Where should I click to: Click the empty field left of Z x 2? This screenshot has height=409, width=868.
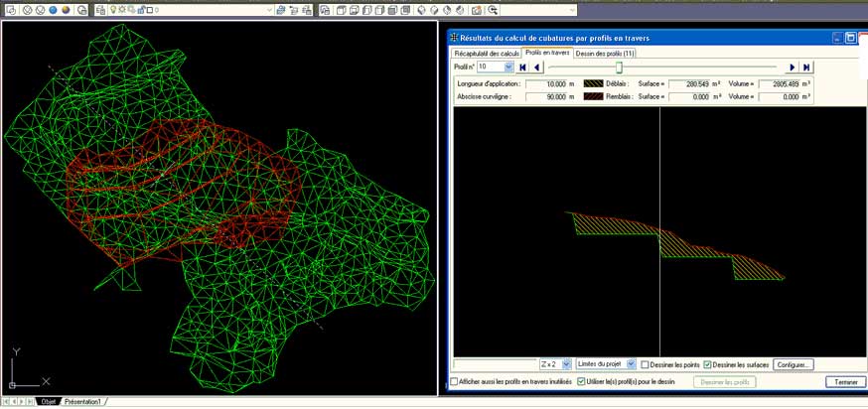495,364
